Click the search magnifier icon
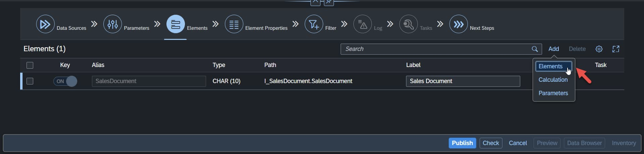 tap(535, 49)
